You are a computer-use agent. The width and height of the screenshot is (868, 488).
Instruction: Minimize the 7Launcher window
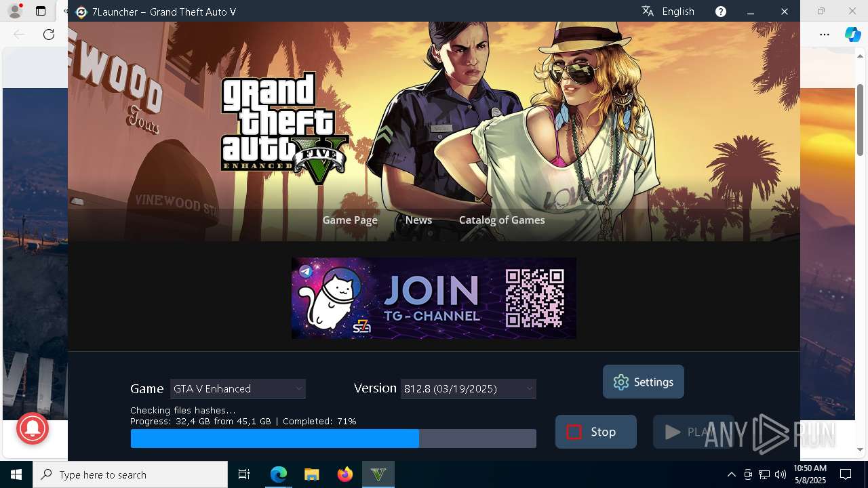point(751,12)
